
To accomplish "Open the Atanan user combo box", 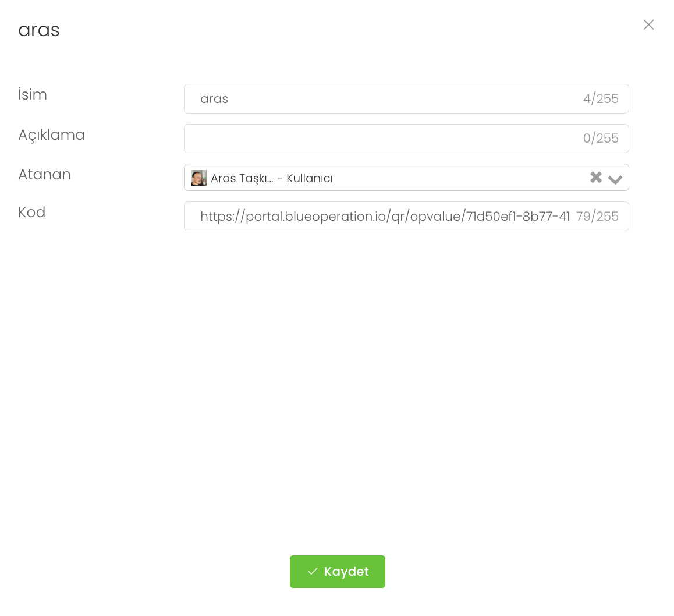I will click(454, 178).
